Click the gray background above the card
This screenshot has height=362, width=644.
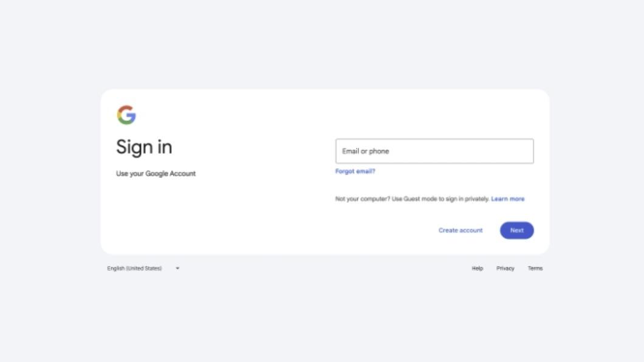(x=322, y=45)
